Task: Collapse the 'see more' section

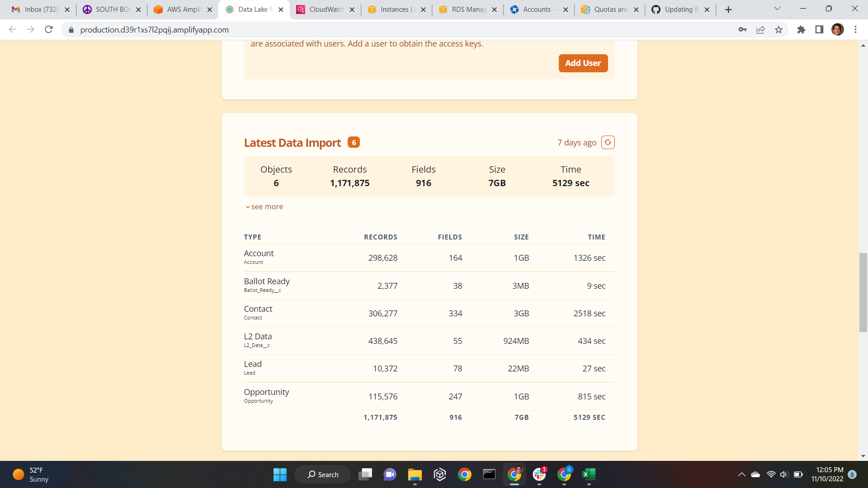Action: click(264, 206)
